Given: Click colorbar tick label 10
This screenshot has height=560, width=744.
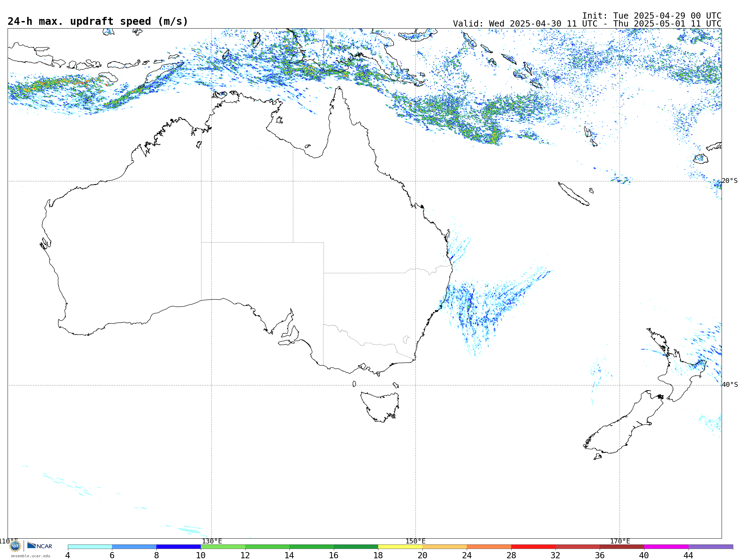Looking at the screenshot, I should click(201, 556).
